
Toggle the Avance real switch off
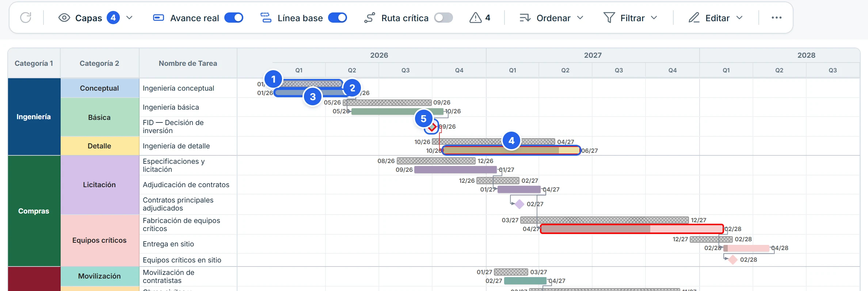[234, 18]
